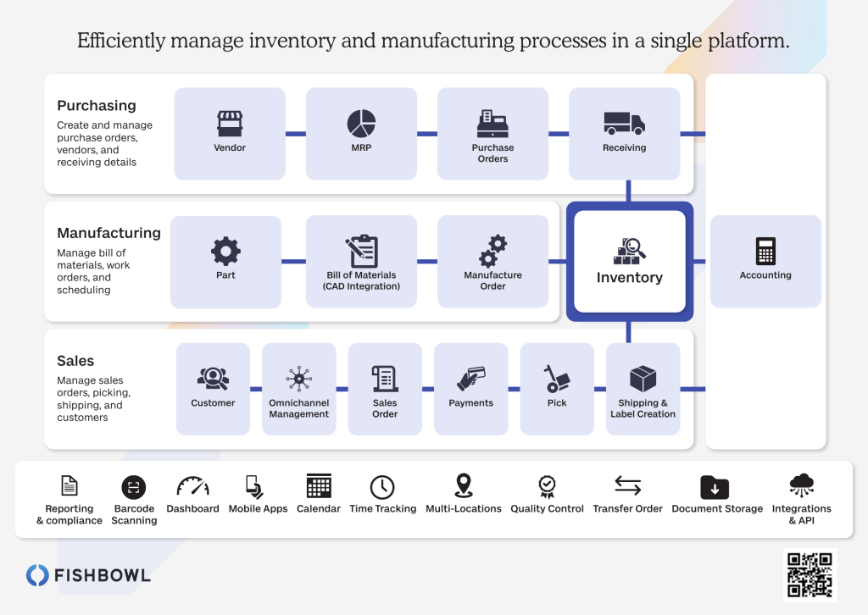Open the Time Tracking clock icon
The height and width of the screenshot is (615, 868).
382,487
